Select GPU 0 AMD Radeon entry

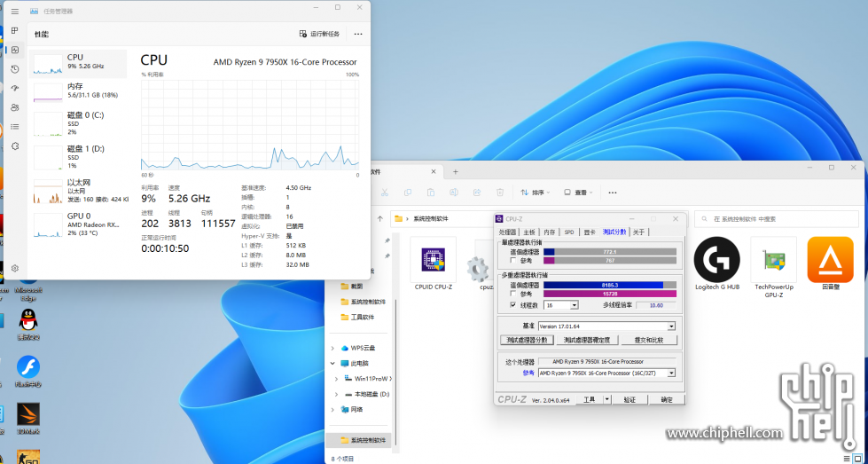pos(78,224)
